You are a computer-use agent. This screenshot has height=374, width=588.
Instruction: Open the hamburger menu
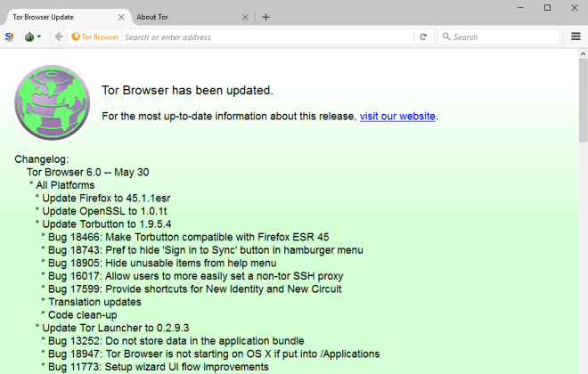click(x=576, y=37)
